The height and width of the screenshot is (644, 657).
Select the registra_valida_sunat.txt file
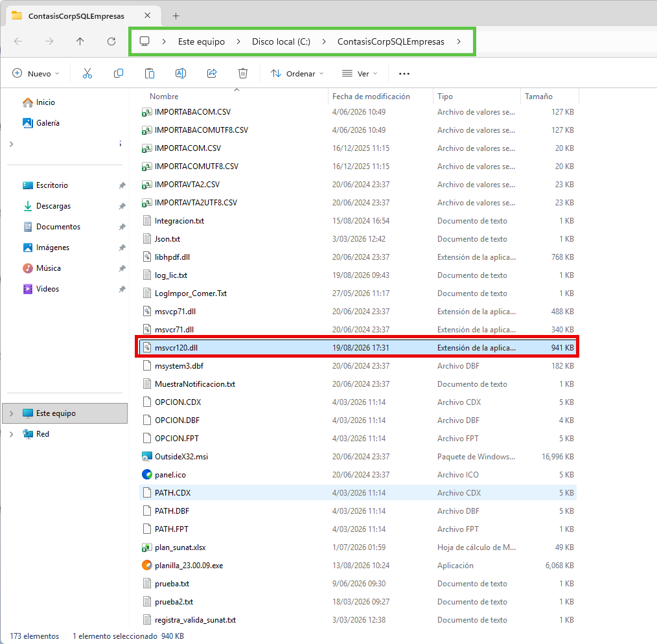358,619
